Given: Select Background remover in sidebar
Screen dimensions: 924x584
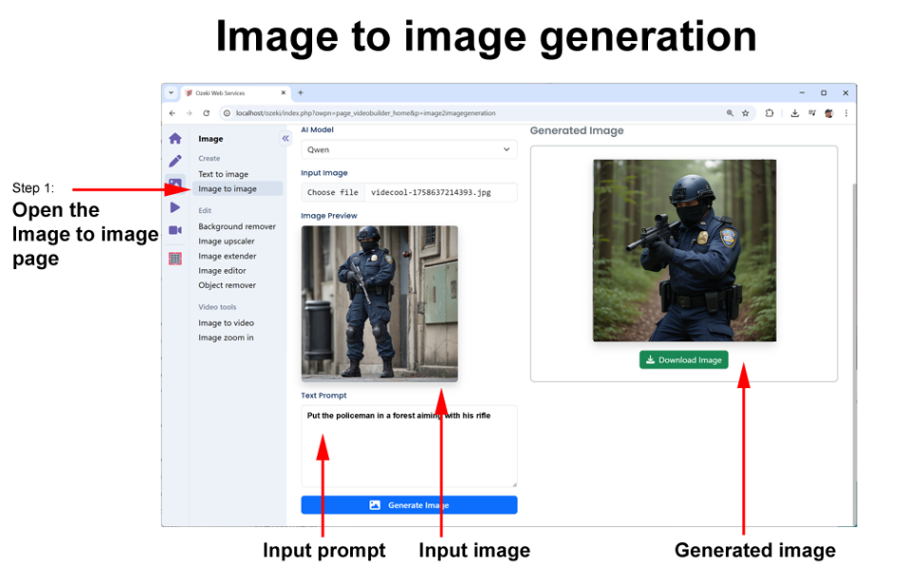Looking at the screenshot, I should [x=237, y=226].
